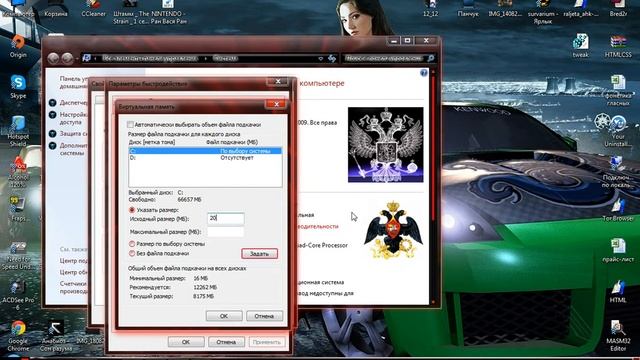Open the фонетика гласных spreadsheet icon

[618, 91]
